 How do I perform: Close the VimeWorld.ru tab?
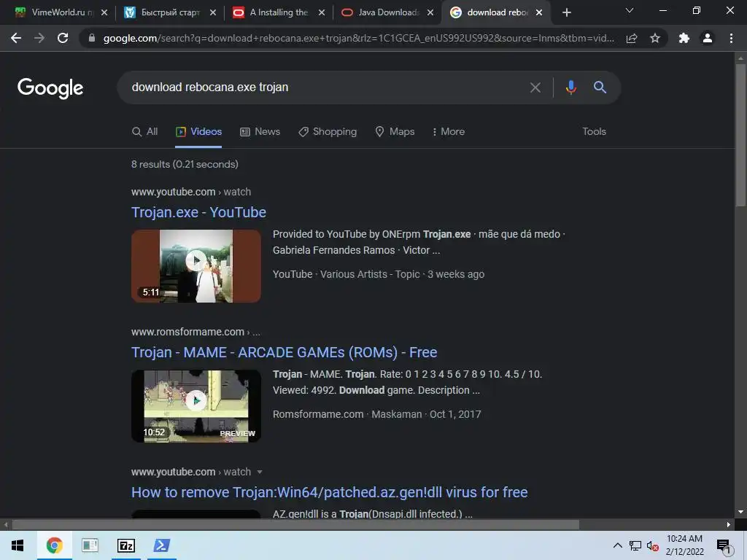pos(104,12)
